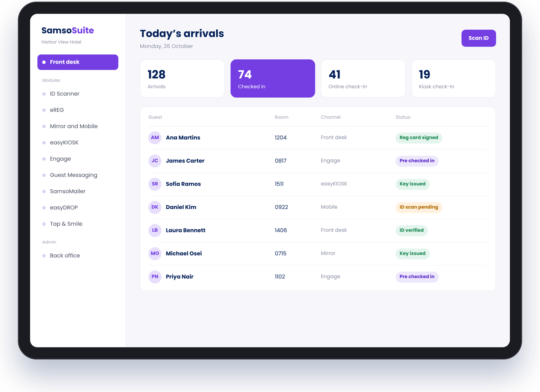
Task: Select the 128 Arrivals stat card
Action: (x=182, y=79)
